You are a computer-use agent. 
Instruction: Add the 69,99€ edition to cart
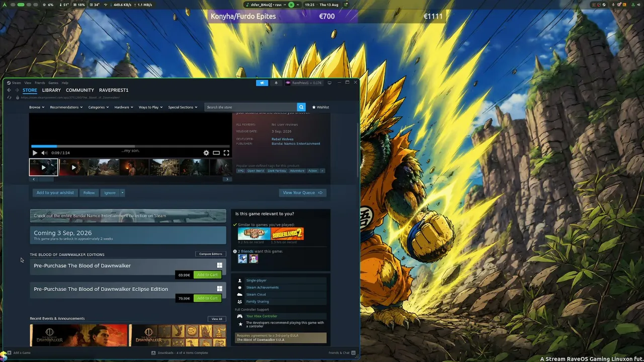pos(207,275)
